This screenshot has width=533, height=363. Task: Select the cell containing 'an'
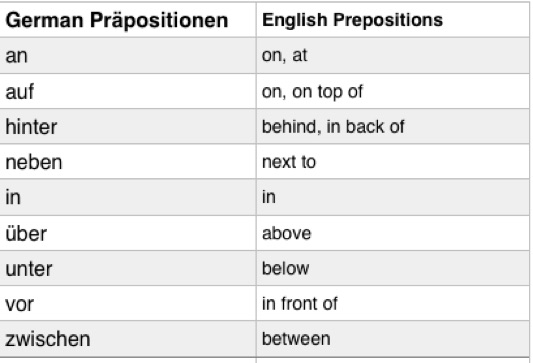click(128, 55)
